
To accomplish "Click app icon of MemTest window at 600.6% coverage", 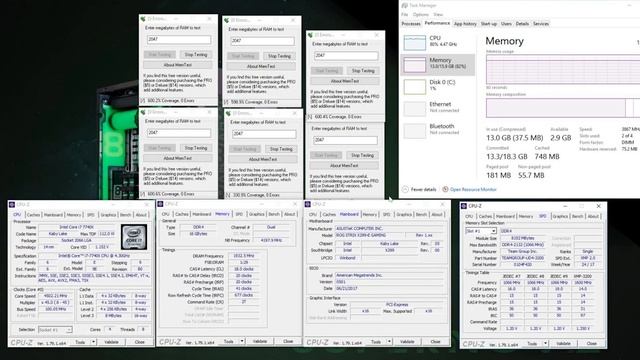I will 143,112.
